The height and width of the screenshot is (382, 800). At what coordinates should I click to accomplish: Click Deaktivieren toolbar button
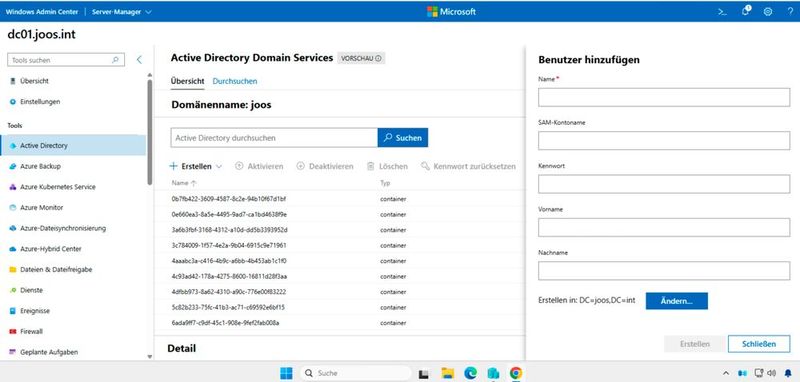(324, 166)
